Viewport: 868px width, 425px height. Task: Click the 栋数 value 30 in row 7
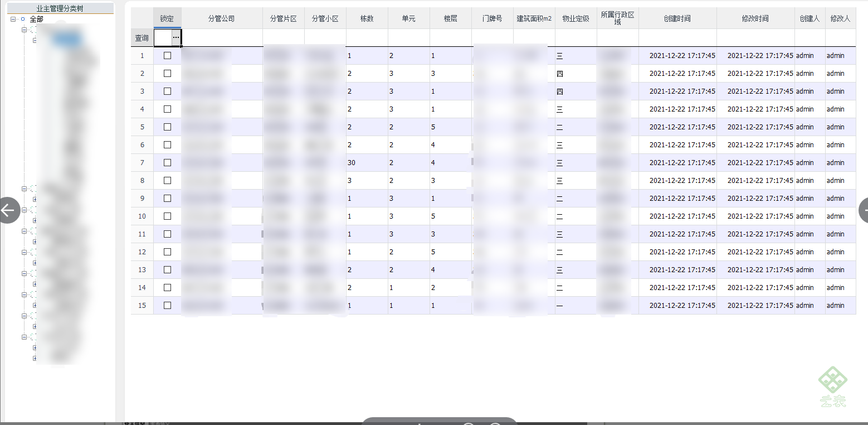click(352, 163)
